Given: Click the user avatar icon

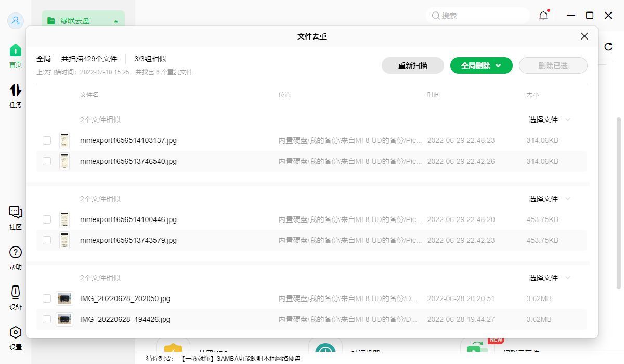Looking at the screenshot, I should (15, 21).
